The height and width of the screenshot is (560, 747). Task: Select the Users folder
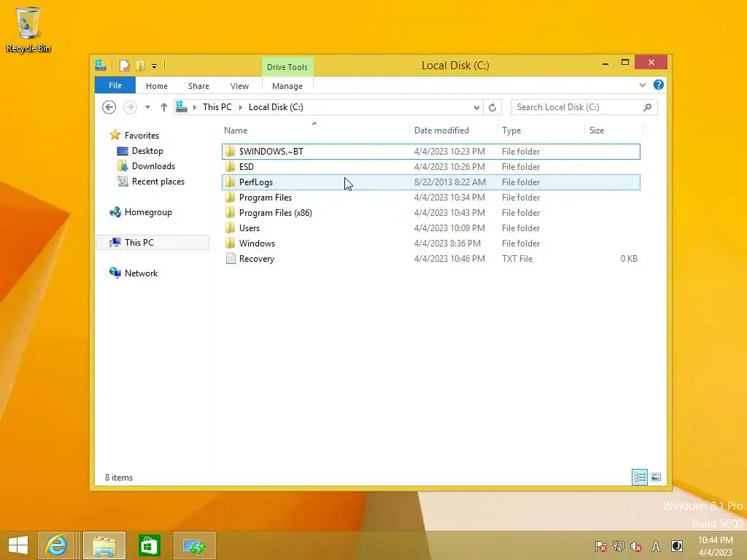(x=430, y=227)
